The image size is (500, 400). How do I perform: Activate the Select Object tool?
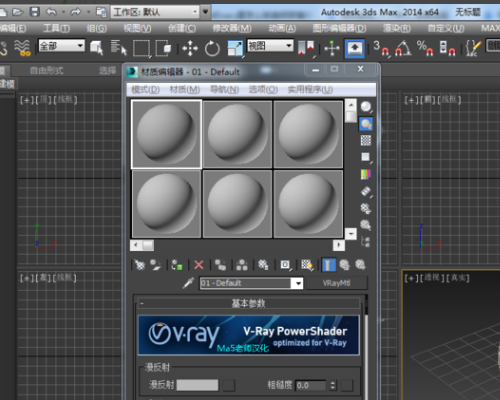96,47
